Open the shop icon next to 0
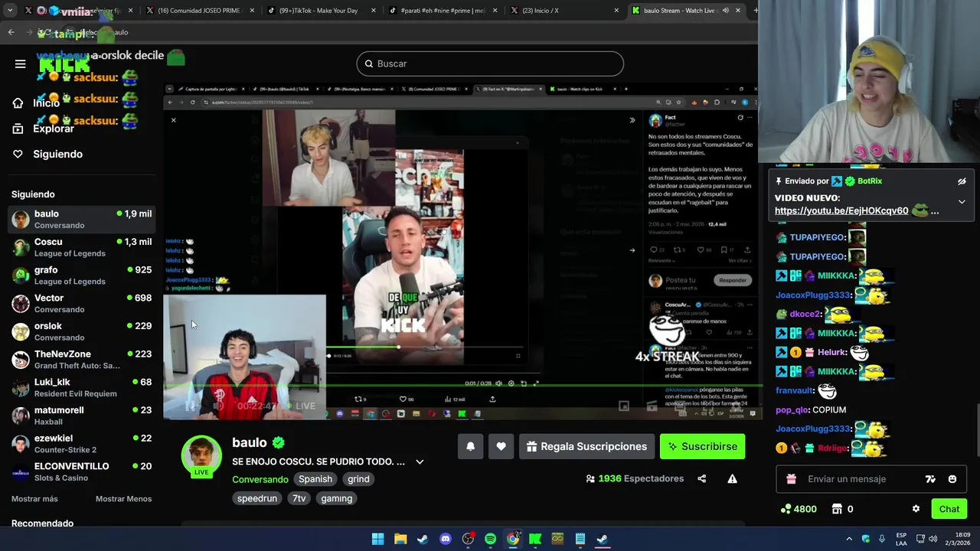 point(837,509)
